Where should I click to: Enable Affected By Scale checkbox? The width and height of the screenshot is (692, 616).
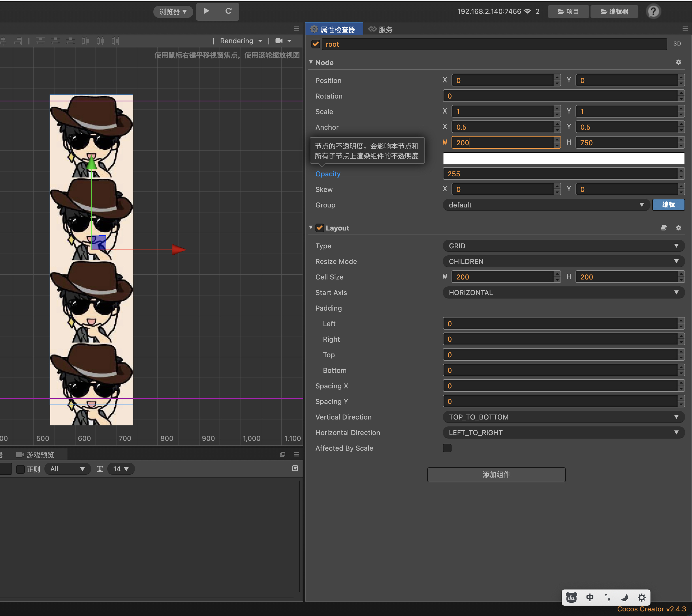click(447, 448)
